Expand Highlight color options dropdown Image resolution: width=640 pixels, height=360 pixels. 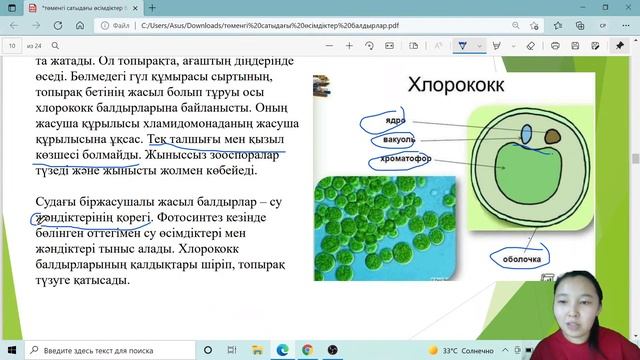(x=514, y=46)
